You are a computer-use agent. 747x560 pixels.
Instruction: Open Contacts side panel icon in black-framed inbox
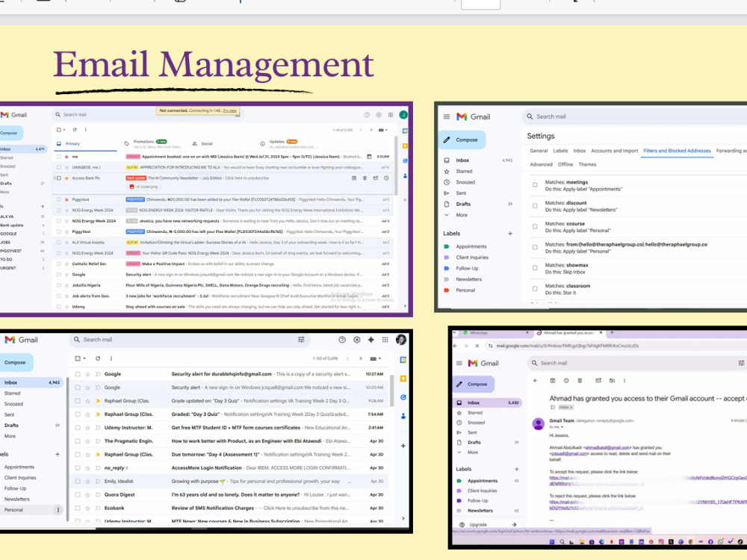(x=403, y=416)
